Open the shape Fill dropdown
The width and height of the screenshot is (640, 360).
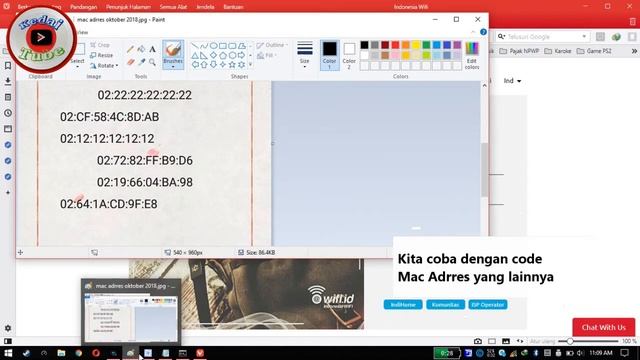(x=267, y=55)
